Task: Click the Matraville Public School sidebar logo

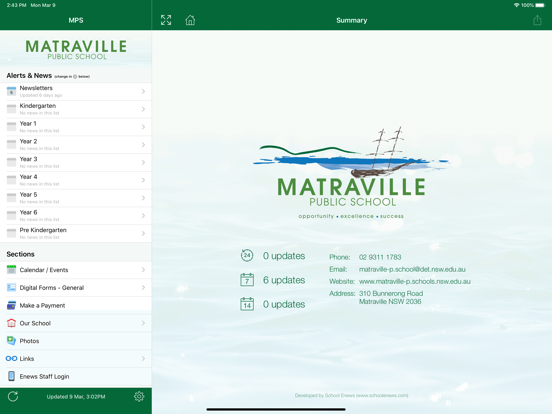Action: pos(76,50)
